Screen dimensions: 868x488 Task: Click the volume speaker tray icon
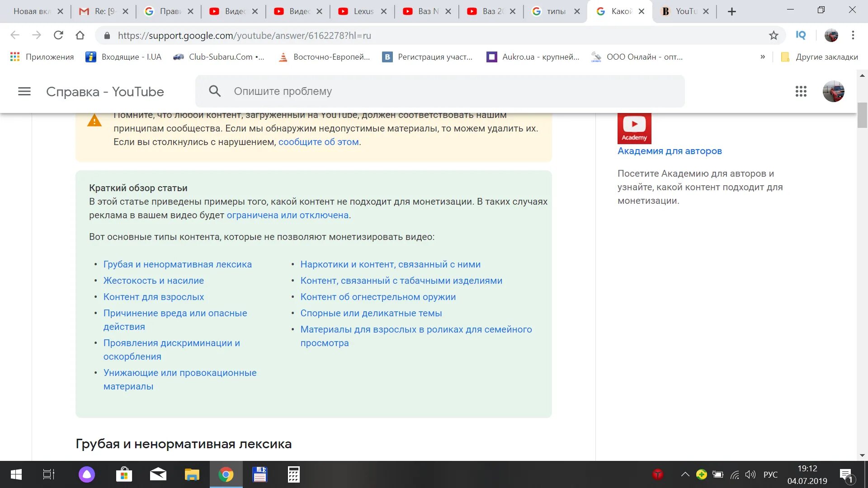click(x=750, y=474)
